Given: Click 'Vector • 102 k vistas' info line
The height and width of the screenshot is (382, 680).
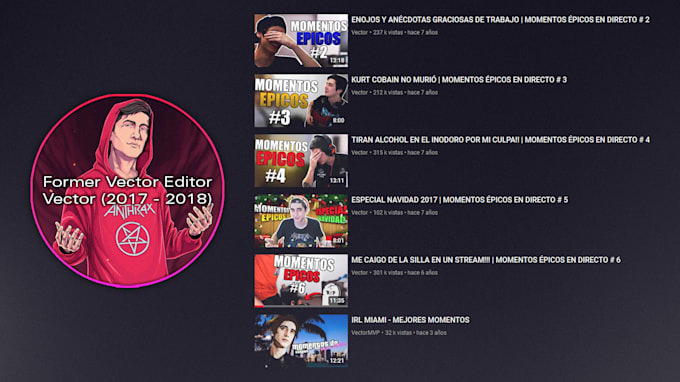Looking at the screenshot, I should [x=394, y=212].
